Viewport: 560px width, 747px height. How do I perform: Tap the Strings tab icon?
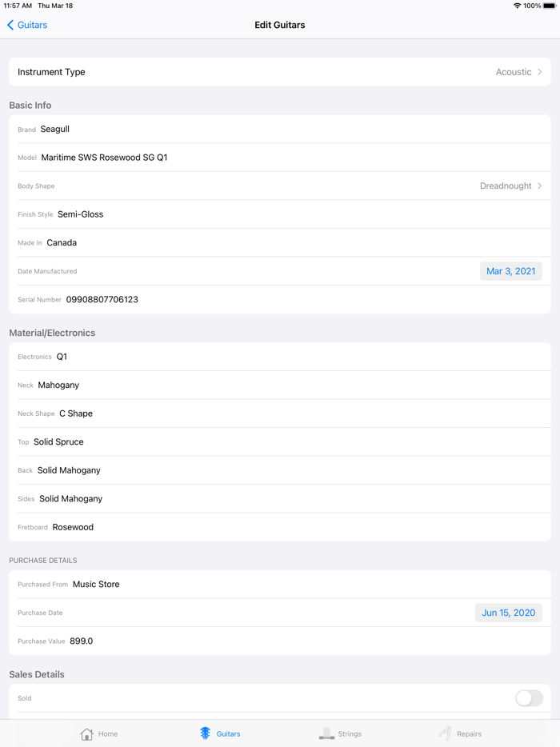(326, 733)
